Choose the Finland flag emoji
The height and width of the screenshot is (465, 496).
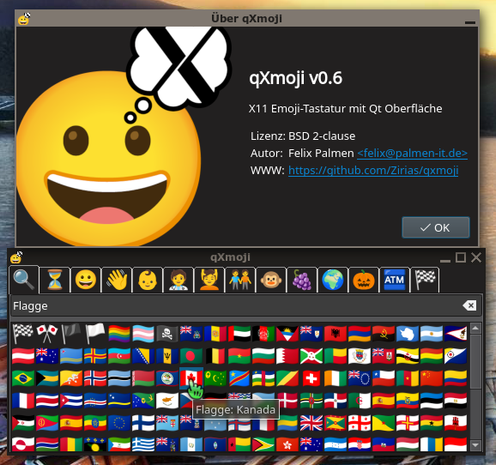(143, 423)
